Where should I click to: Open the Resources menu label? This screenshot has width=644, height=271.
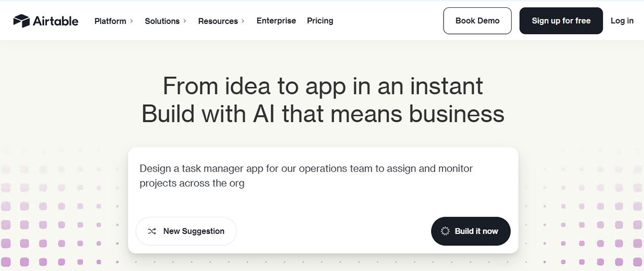pyautogui.click(x=218, y=21)
